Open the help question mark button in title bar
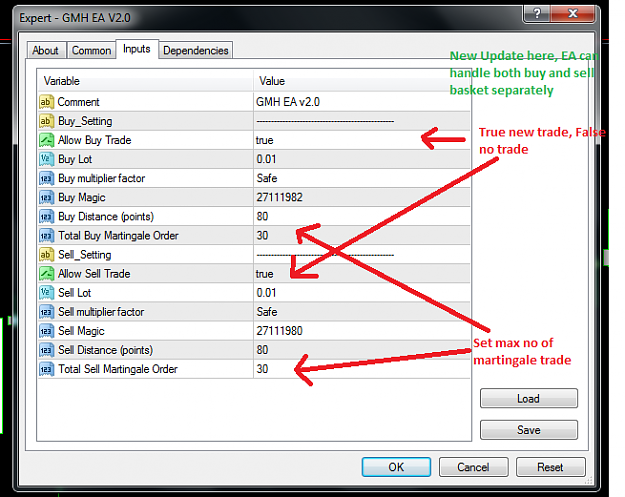The width and height of the screenshot is (625, 497). coord(537,14)
